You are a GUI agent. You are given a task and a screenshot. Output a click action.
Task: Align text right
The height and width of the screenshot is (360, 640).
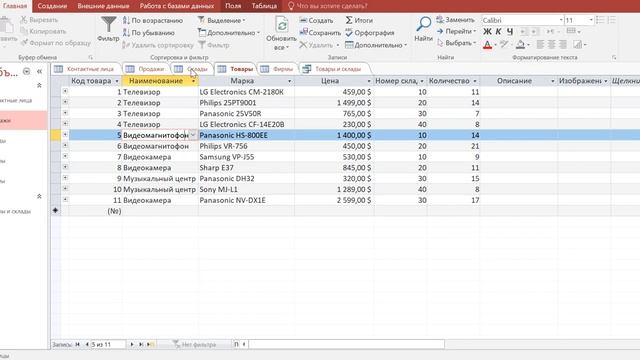(x=563, y=44)
